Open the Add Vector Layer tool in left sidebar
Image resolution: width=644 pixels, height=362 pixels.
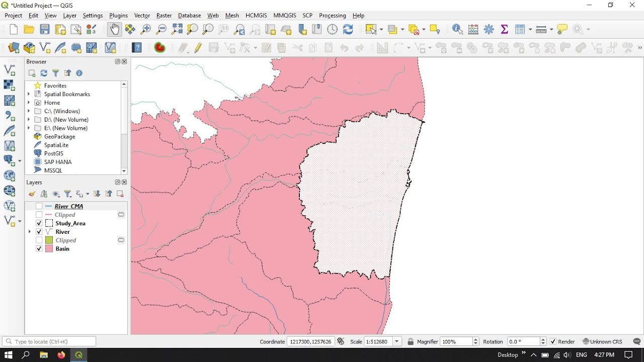click(x=10, y=70)
